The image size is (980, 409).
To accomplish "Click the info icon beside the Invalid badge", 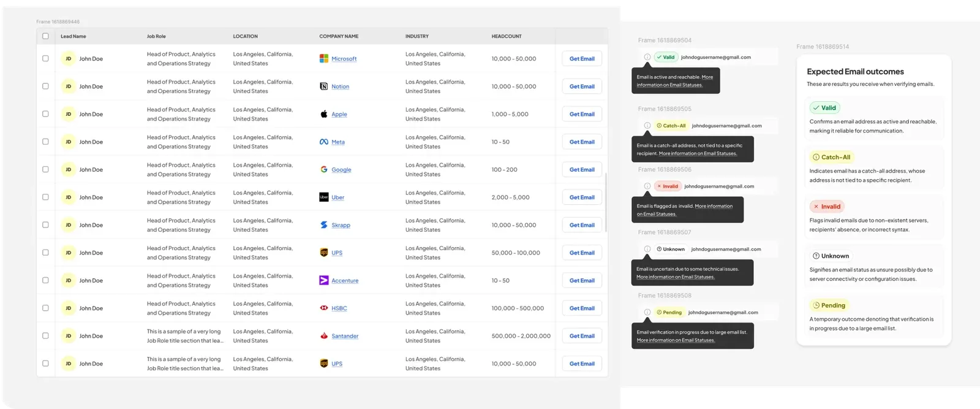I will pyautogui.click(x=647, y=186).
